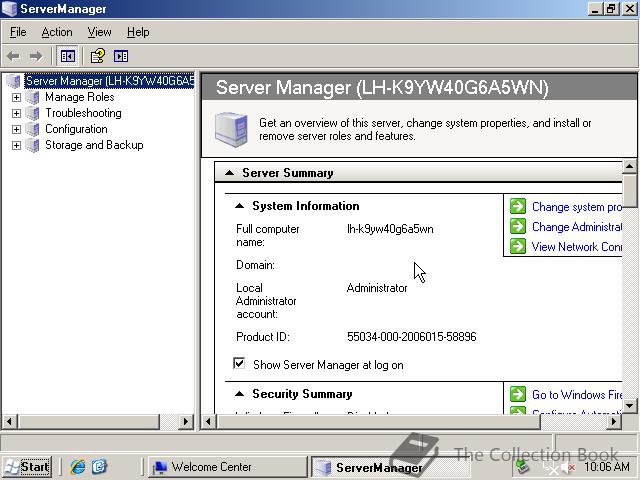The height and width of the screenshot is (480, 640).
Task: Select Storage and Backup in the tree
Action: click(x=94, y=145)
